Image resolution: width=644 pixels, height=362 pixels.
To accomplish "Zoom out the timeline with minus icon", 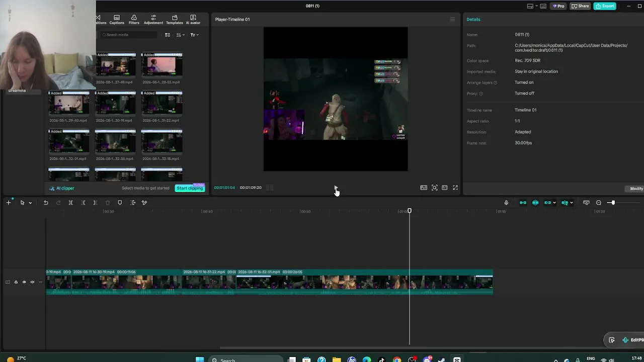I will [599, 203].
